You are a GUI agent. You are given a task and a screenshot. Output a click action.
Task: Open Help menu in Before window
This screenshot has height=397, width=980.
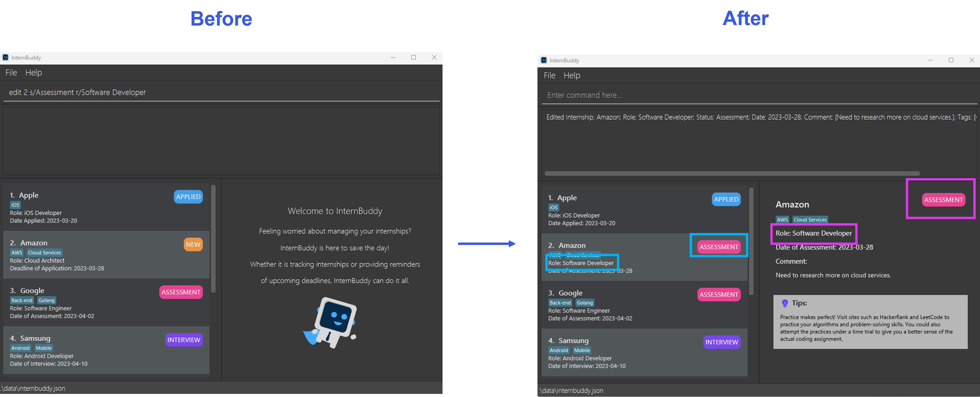(x=33, y=72)
